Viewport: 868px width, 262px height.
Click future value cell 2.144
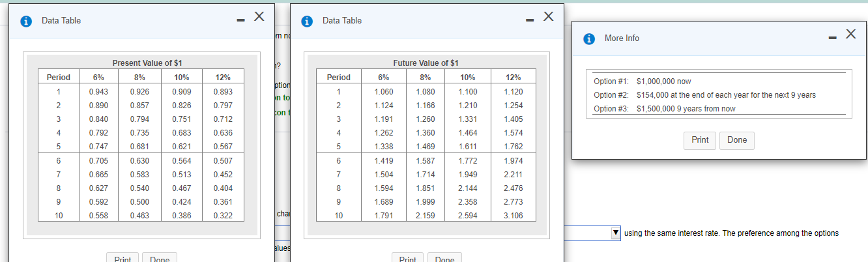[467, 188]
